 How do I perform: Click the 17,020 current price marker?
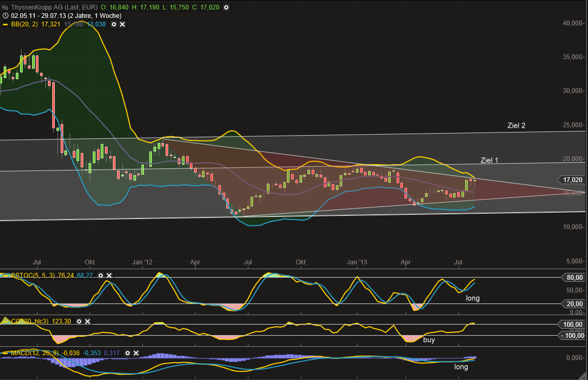(572, 180)
